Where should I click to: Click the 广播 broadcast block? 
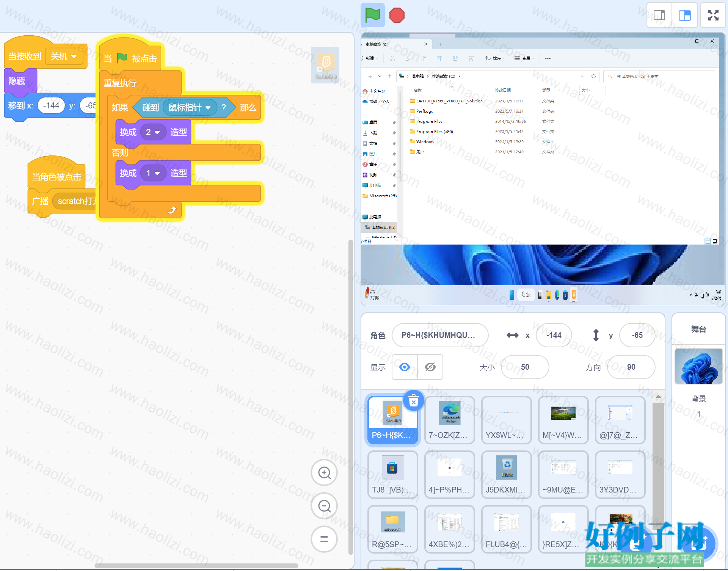40,201
